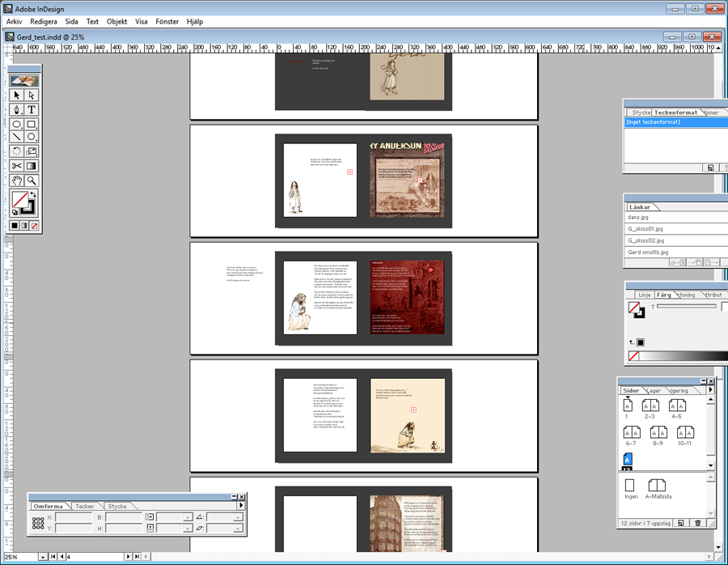This screenshot has height=565, width=728.
Task: Select the dans.jpg link
Action: tap(675, 217)
